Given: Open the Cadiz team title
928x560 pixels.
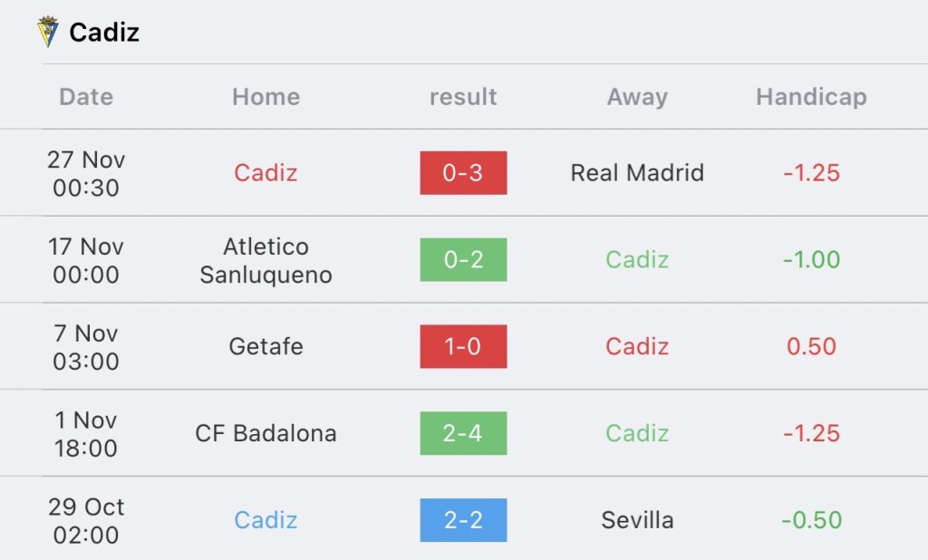Looking at the screenshot, I should [104, 32].
